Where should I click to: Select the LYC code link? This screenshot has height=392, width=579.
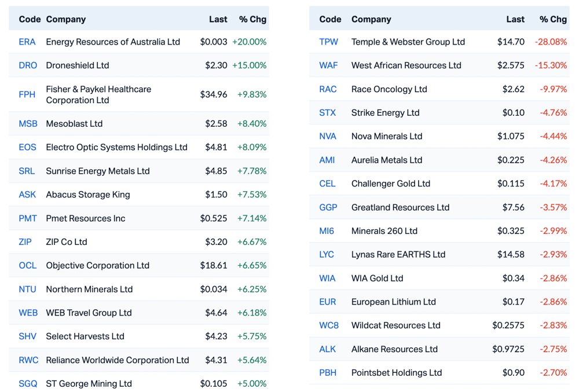coord(327,254)
